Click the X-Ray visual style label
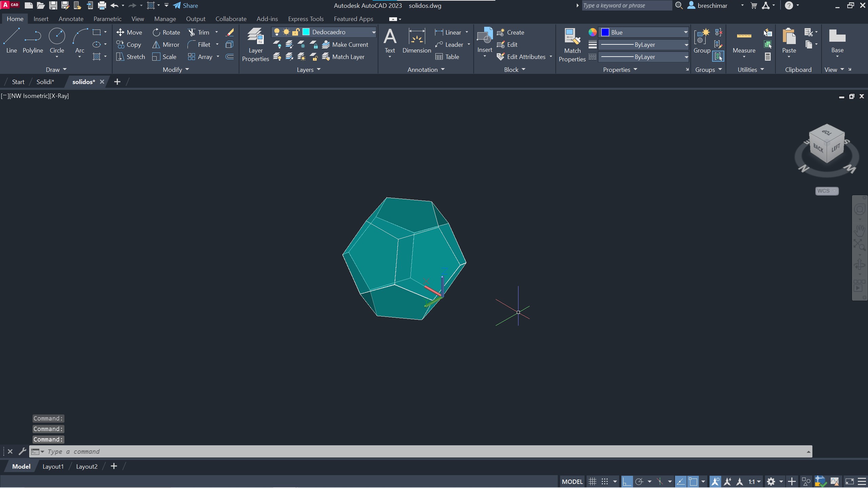 click(x=59, y=96)
